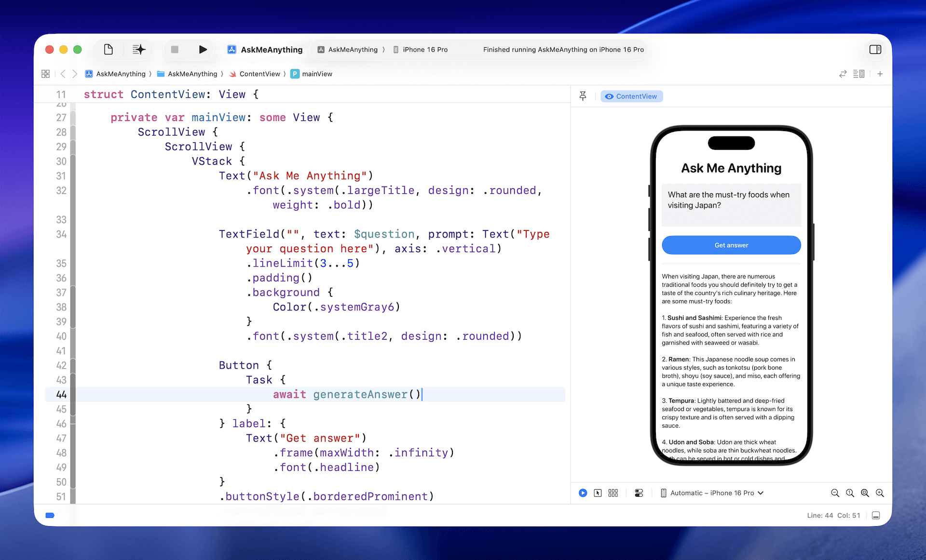Open the coding assistant sparkle icon
Image resolution: width=926 pixels, height=560 pixels.
[x=139, y=50]
